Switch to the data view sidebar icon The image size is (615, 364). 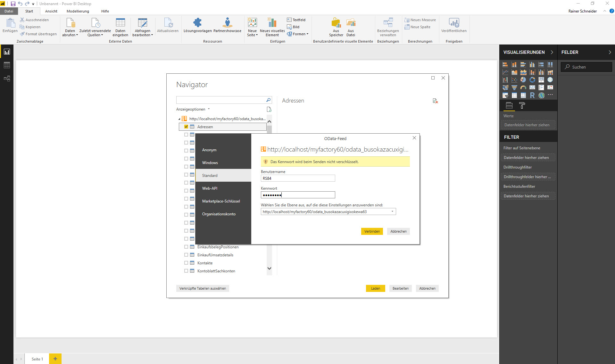(x=7, y=65)
